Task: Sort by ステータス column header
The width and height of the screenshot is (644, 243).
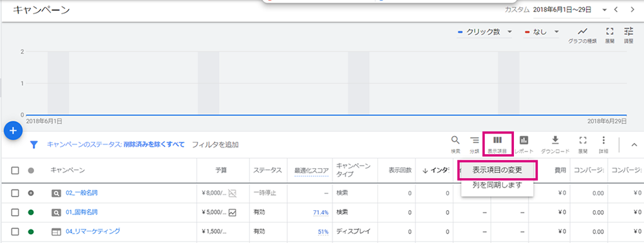Action: 267,170
